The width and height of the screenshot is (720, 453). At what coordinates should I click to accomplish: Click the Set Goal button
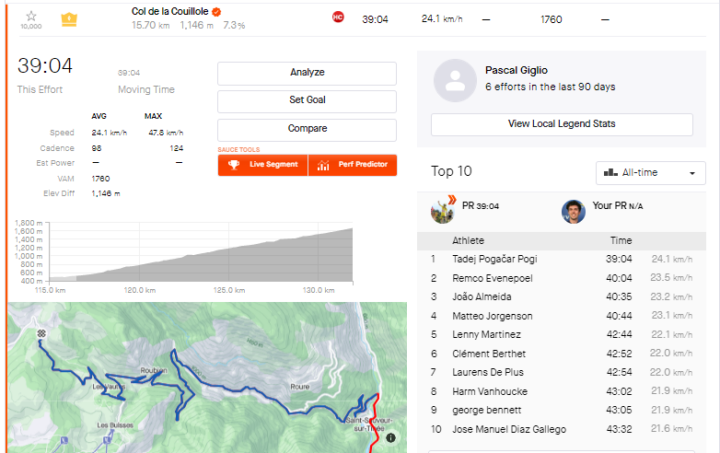point(307,101)
